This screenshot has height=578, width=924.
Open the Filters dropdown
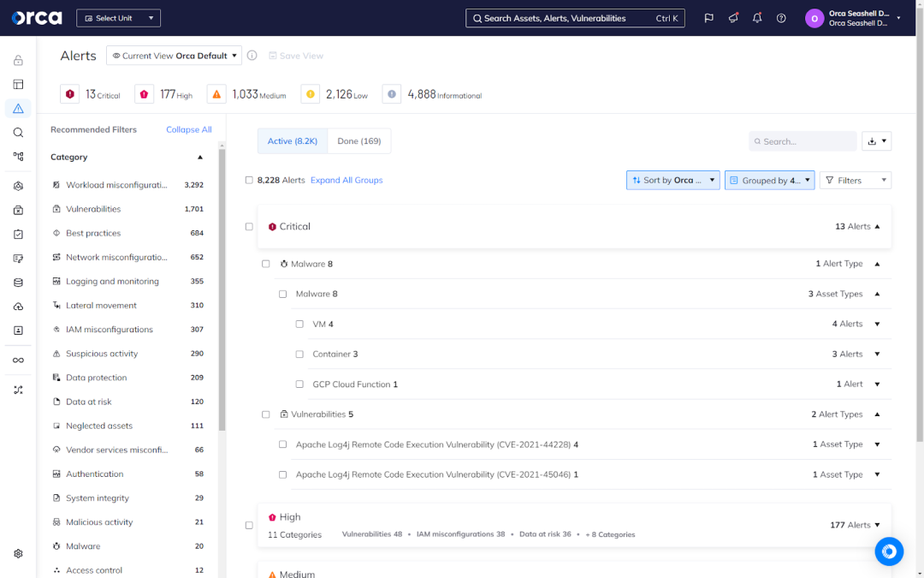coord(855,180)
